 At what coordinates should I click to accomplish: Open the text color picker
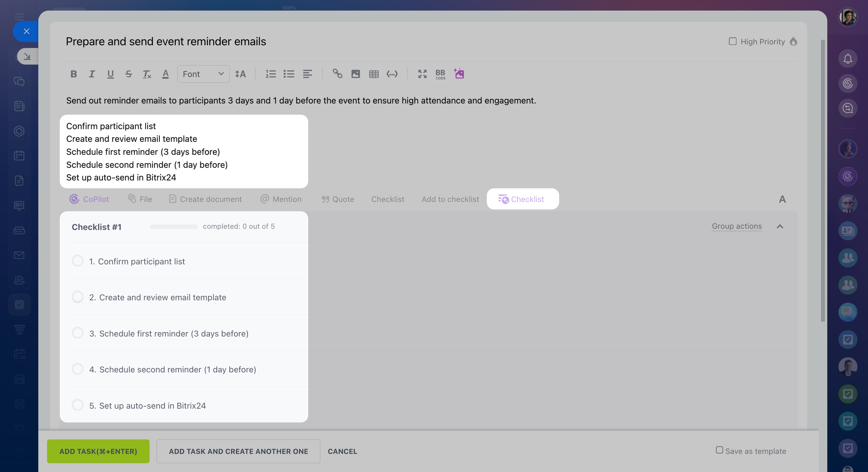pos(165,74)
